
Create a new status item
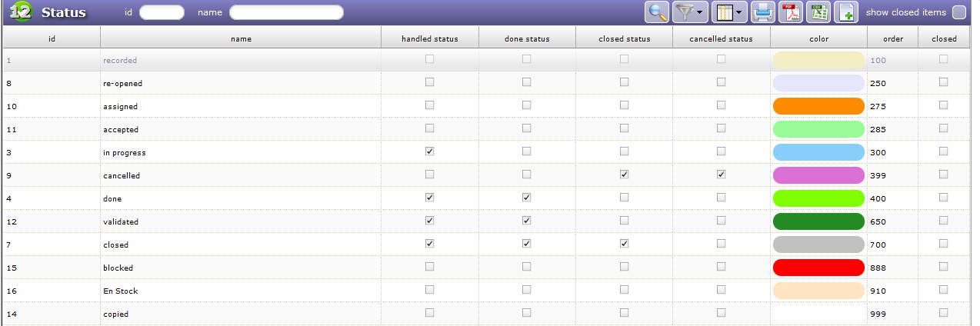(846, 12)
